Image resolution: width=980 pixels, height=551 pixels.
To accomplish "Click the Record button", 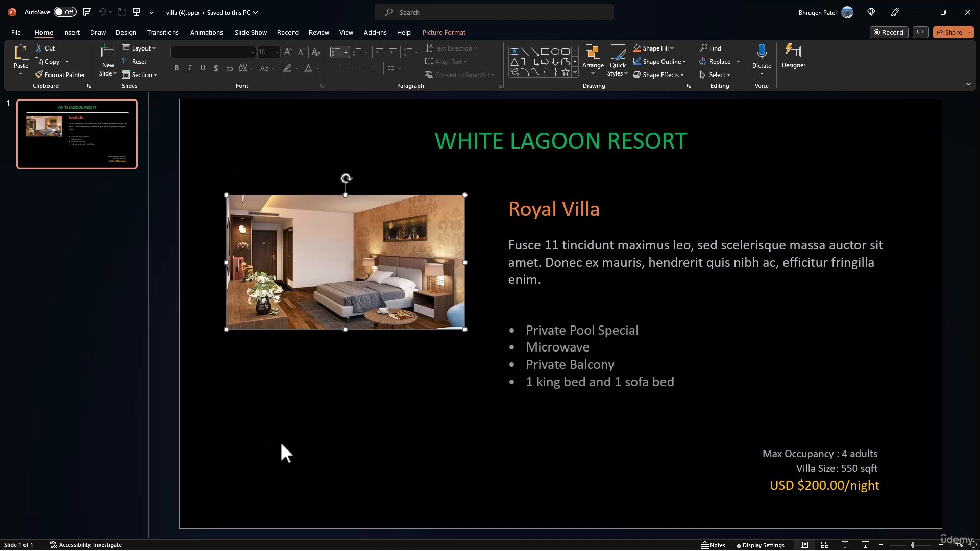I will pos(889,32).
